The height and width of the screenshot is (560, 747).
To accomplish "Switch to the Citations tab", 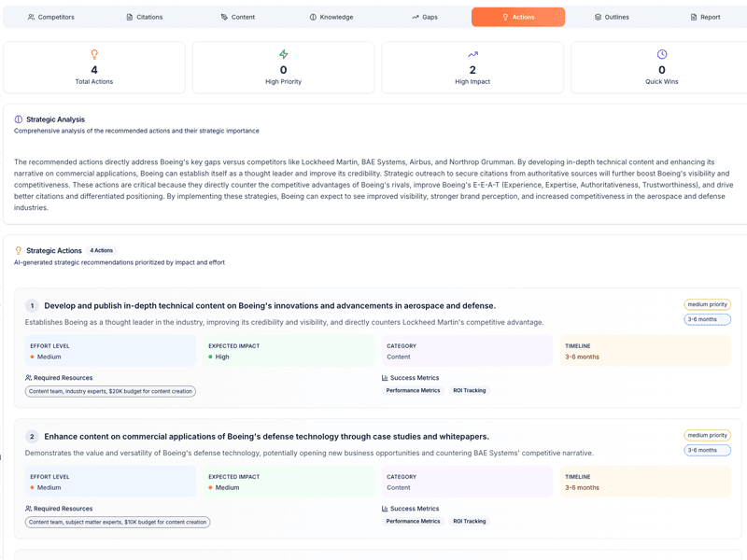I will (x=144, y=17).
